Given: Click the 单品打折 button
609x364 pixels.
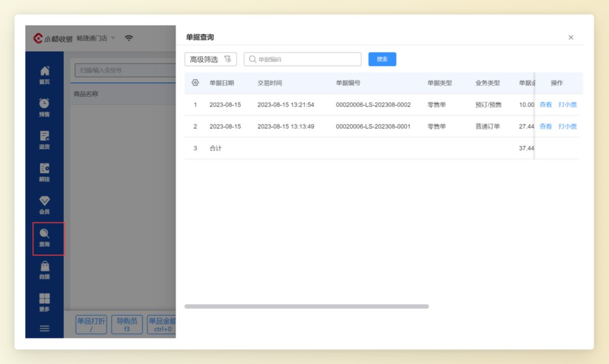Looking at the screenshot, I should click(91, 325).
